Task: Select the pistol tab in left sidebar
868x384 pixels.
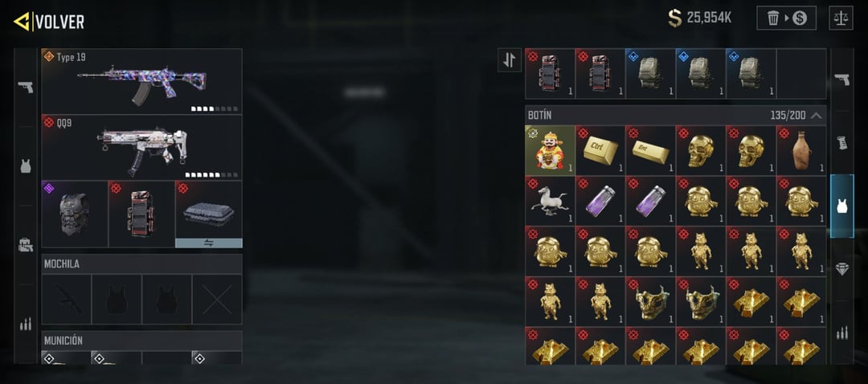Action: pos(26,88)
